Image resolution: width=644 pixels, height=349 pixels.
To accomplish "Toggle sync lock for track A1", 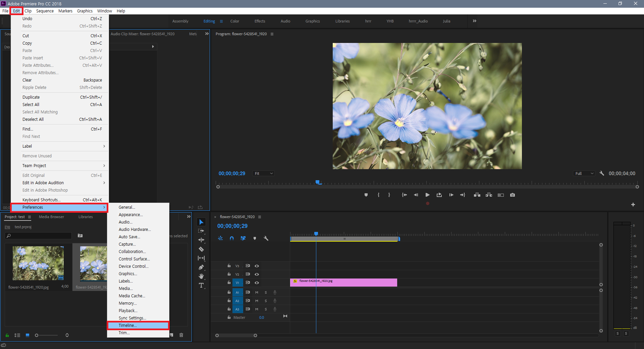I will (248, 292).
